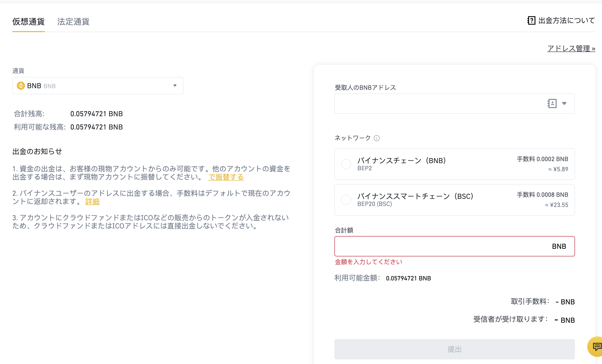Image resolution: width=602 pixels, height=364 pixels.
Task: Select バイナンススマートチェーン (BSC) radio button
Action: [x=346, y=200]
